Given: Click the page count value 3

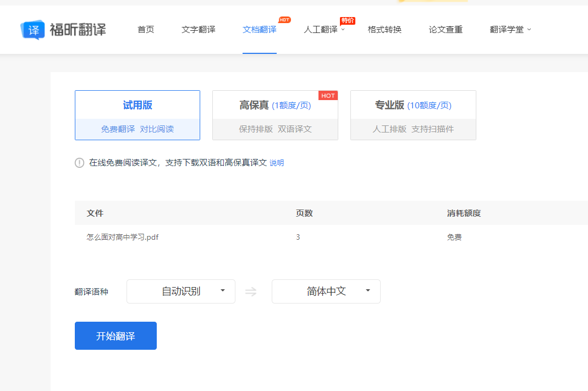Looking at the screenshot, I should point(298,238).
